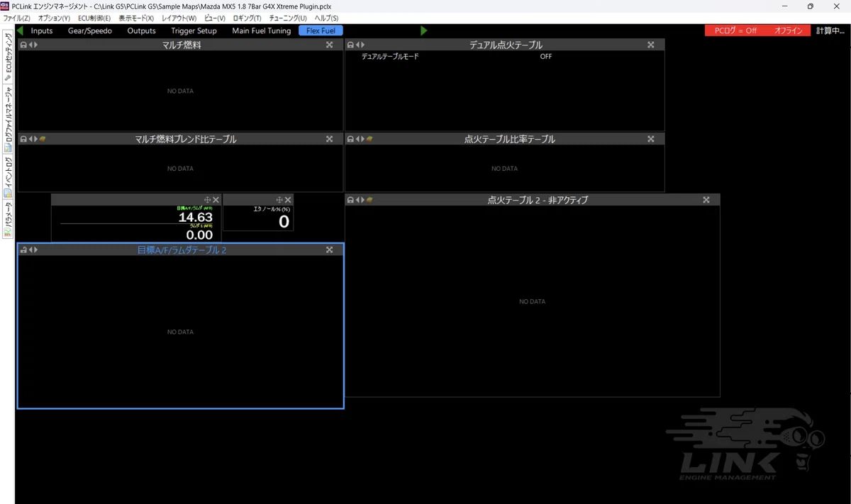The height and width of the screenshot is (504, 851).
Task: Click the lock icon on マルチ燃料 panel
Action: [x=23, y=45]
